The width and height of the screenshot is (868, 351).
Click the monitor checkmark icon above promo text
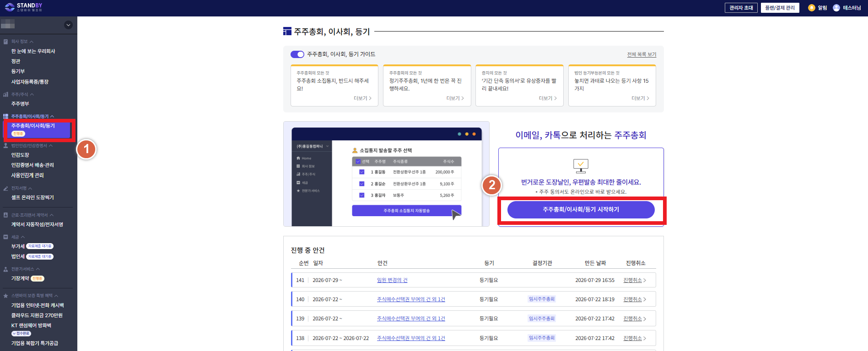click(x=581, y=166)
